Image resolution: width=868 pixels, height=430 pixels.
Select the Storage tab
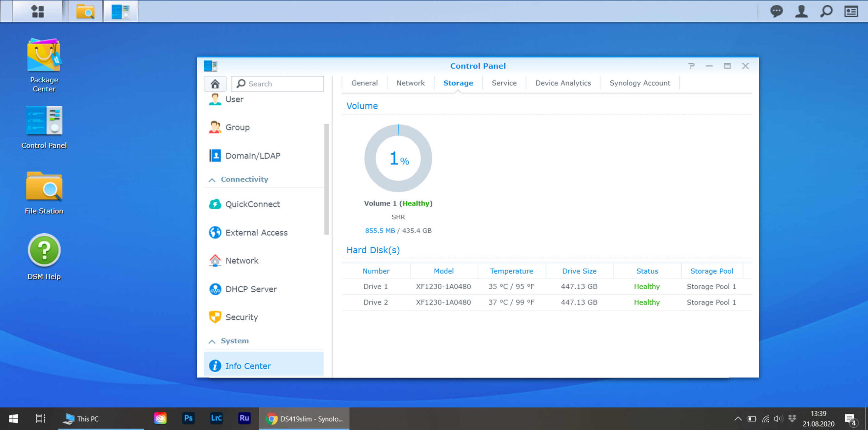pyautogui.click(x=458, y=83)
